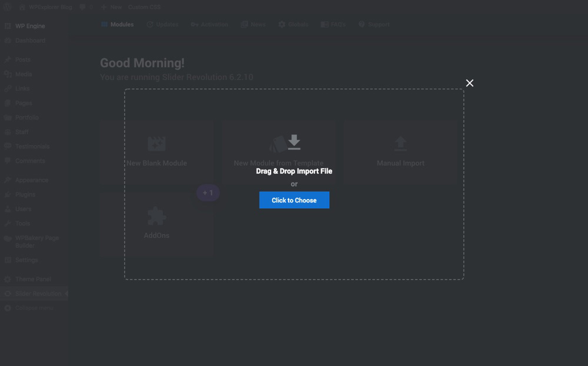This screenshot has height=366, width=588.
Task: Open the Appearance brush icon
Action: click(x=8, y=180)
